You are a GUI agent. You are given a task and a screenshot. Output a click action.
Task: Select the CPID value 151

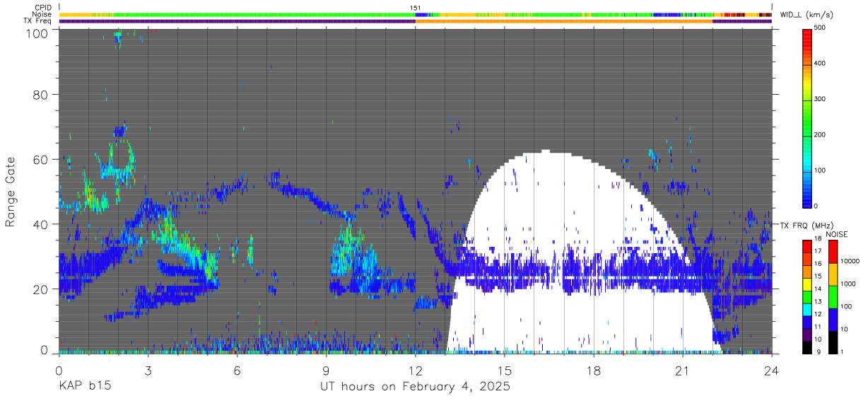[416, 8]
